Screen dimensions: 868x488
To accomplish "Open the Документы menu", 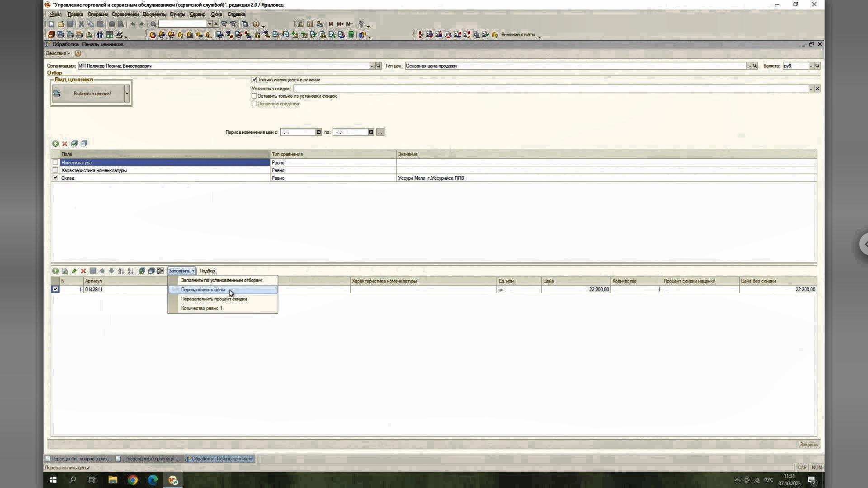I will (154, 14).
